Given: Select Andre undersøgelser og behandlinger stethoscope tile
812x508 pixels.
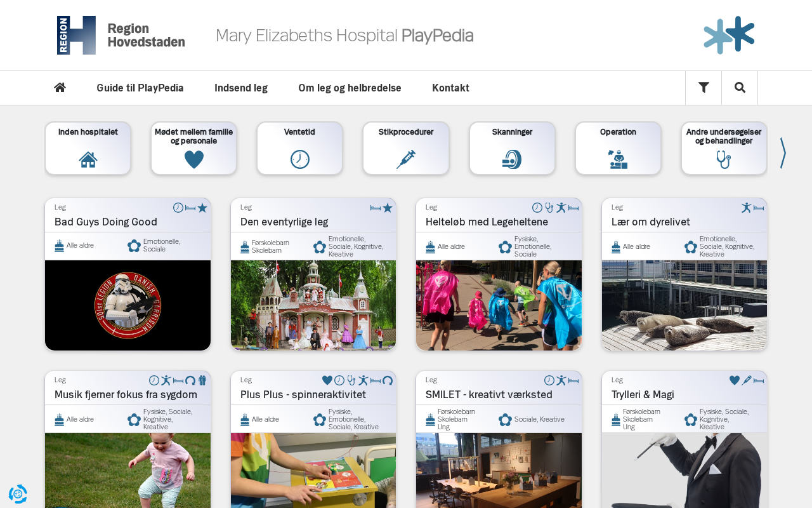Looking at the screenshot, I should [x=724, y=148].
